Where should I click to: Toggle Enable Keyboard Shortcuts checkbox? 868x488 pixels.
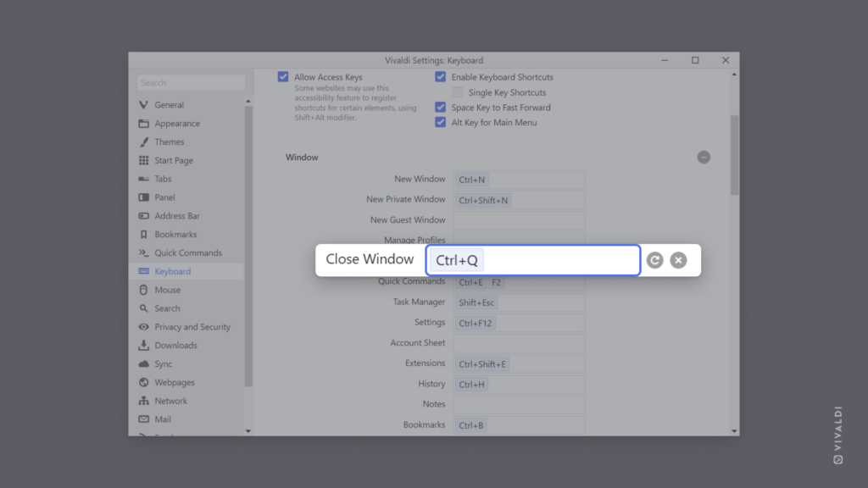coord(440,77)
